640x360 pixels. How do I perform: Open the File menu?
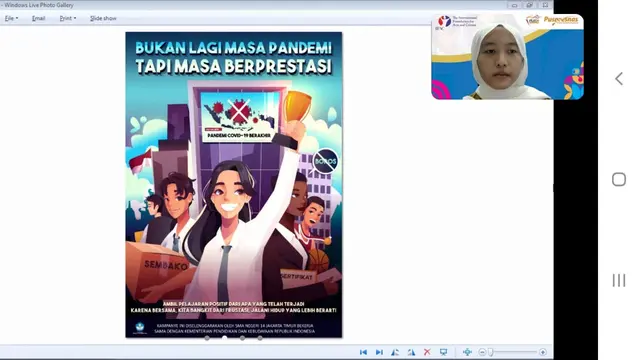(11, 18)
